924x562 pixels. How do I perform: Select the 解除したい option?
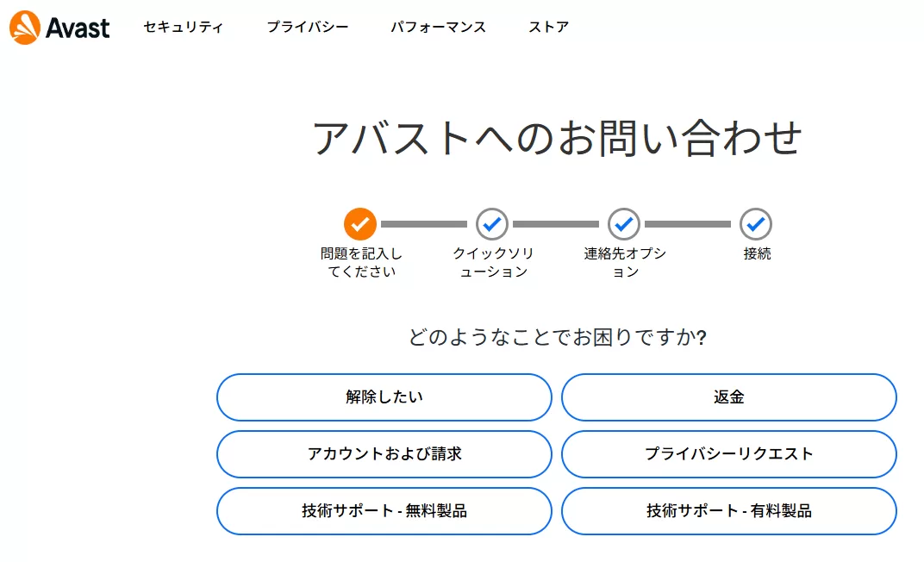[x=384, y=397]
